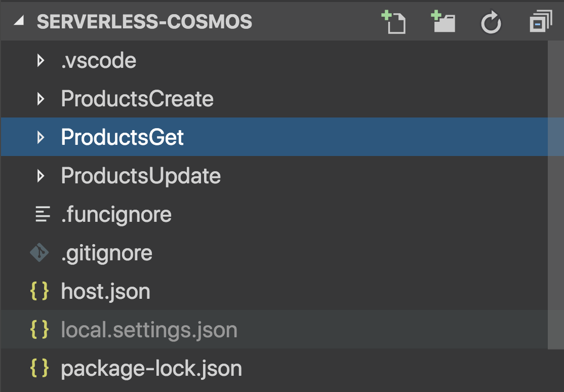The width and height of the screenshot is (564, 392).
Task: Click the .funcignore text file icon
Action: point(43,214)
